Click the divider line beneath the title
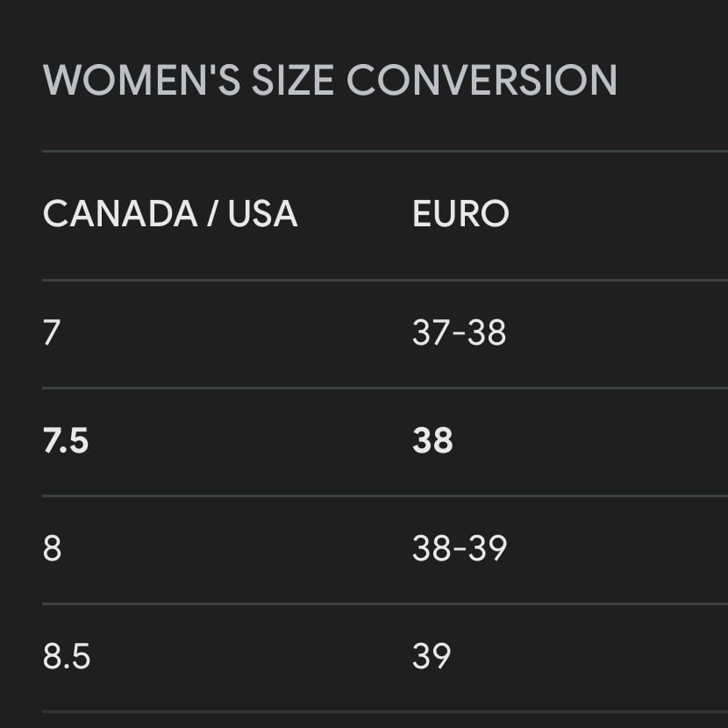This screenshot has width=728, height=728. (x=385, y=152)
